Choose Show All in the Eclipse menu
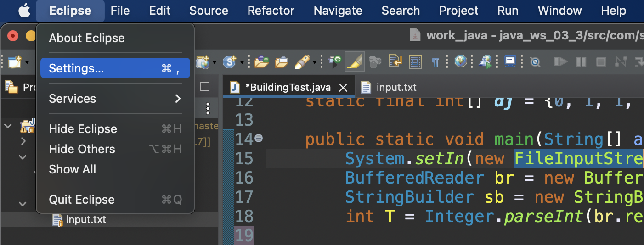This screenshot has width=644, height=245. coord(115,169)
